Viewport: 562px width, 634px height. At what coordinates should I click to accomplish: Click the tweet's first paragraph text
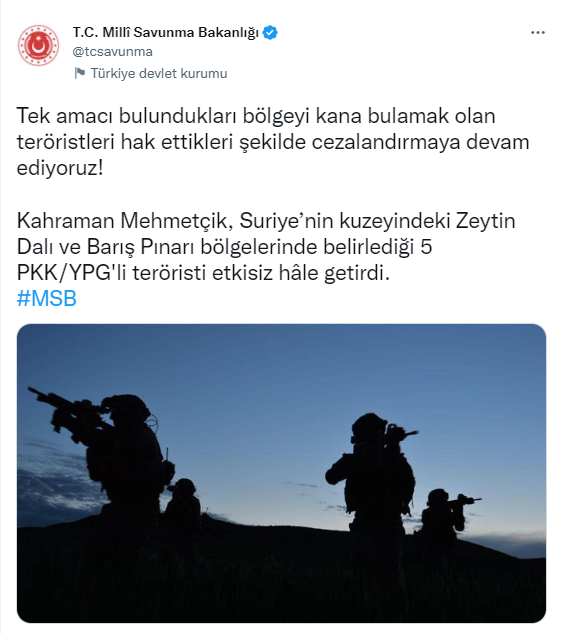[x=273, y=142]
